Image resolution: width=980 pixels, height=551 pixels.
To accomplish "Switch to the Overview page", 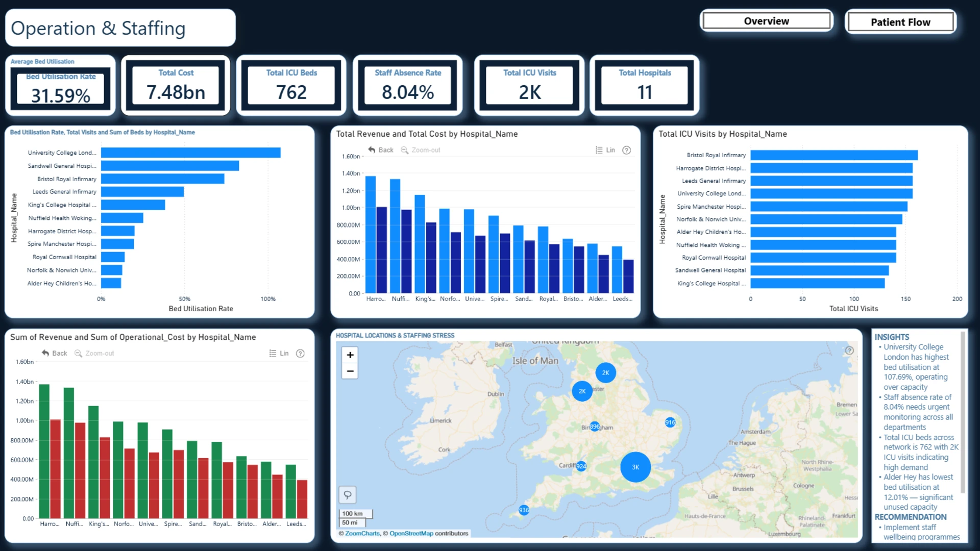I will coord(766,21).
